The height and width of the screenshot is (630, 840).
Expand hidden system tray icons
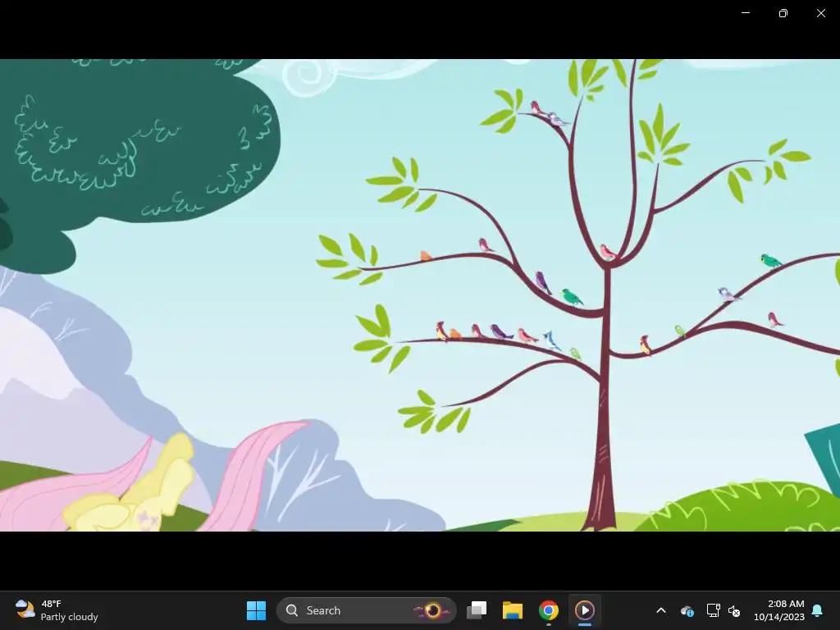point(661,610)
